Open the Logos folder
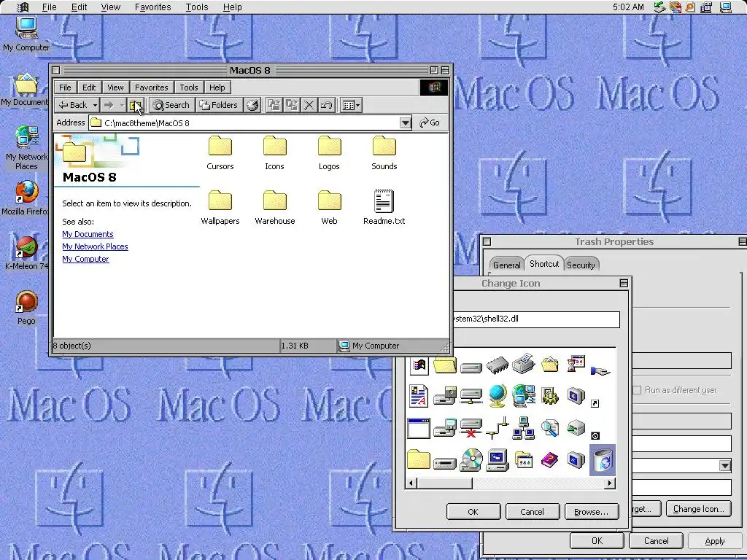 coord(329,153)
